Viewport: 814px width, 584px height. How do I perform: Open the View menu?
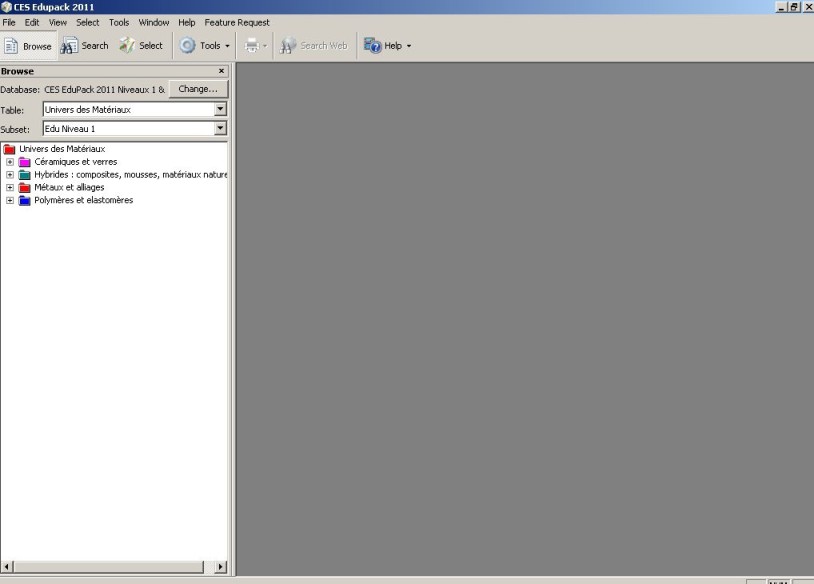(x=58, y=22)
